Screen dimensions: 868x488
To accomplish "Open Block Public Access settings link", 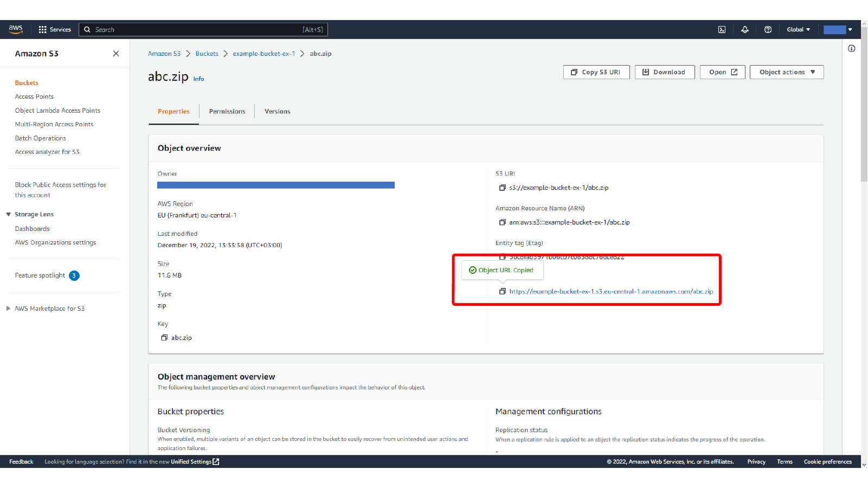I will tap(61, 190).
